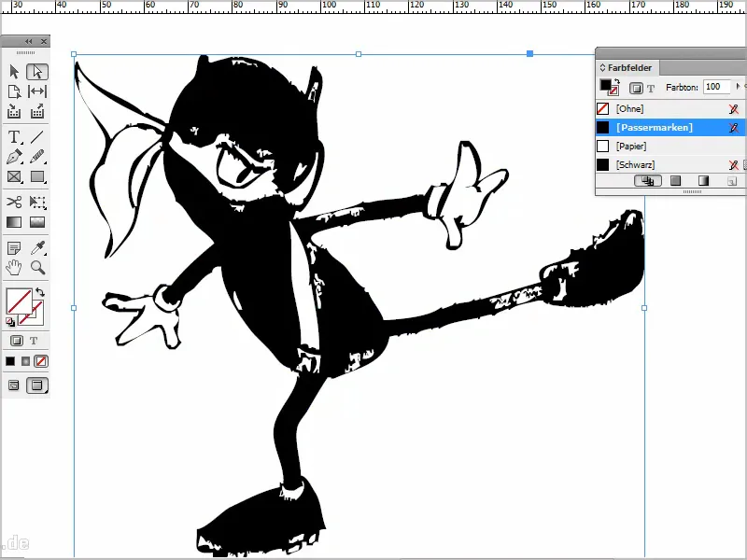The width and height of the screenshot is (747, 560).
Task: Select the [Schwarz] swatch
Action: [x=670, y=165]
